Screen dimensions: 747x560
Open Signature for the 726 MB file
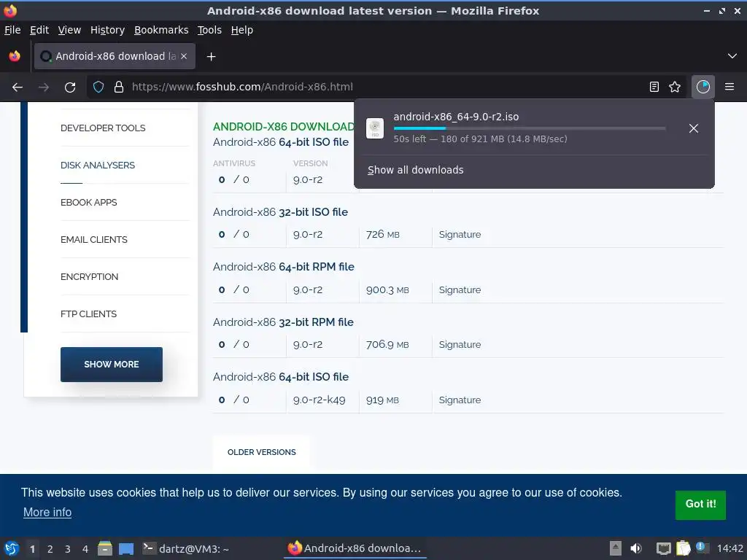[460, 234]
